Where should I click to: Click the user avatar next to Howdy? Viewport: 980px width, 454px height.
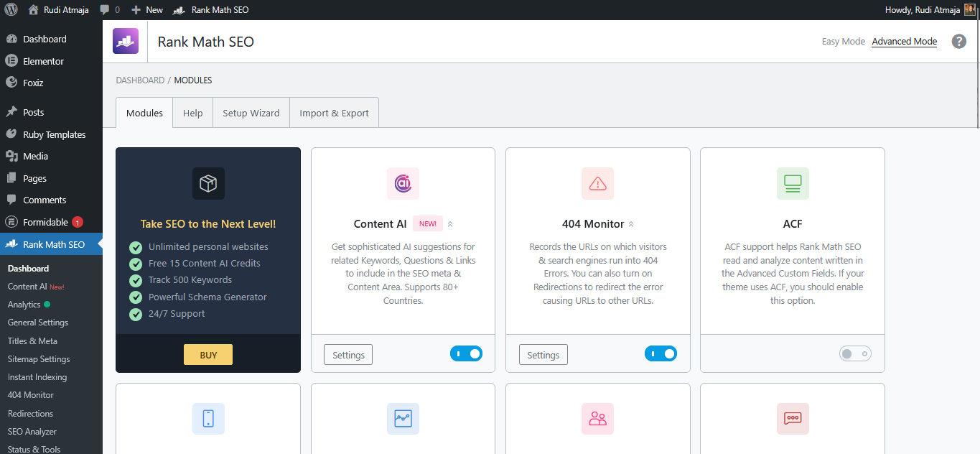pyautogui.click(x=969, y=10)
